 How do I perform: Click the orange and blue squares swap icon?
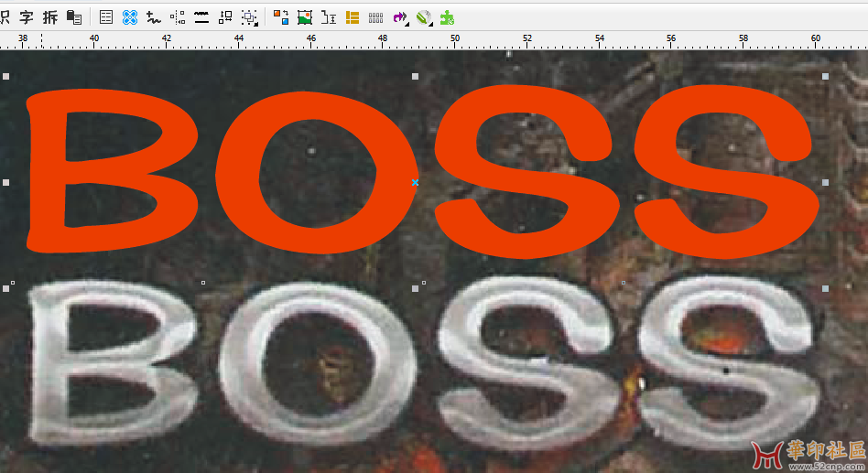(x=281, y=17)
